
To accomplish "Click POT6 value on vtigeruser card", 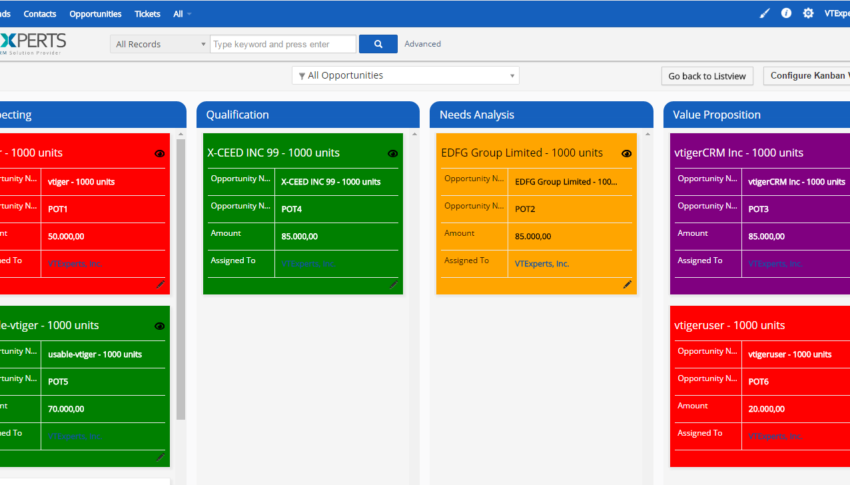I will (x=758, y=381).
